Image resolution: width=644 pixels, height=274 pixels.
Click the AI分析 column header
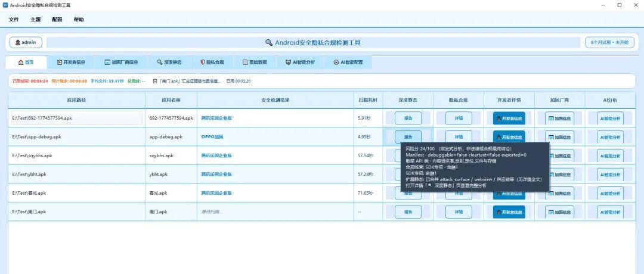pyautogui.click(x=611, y=100)
